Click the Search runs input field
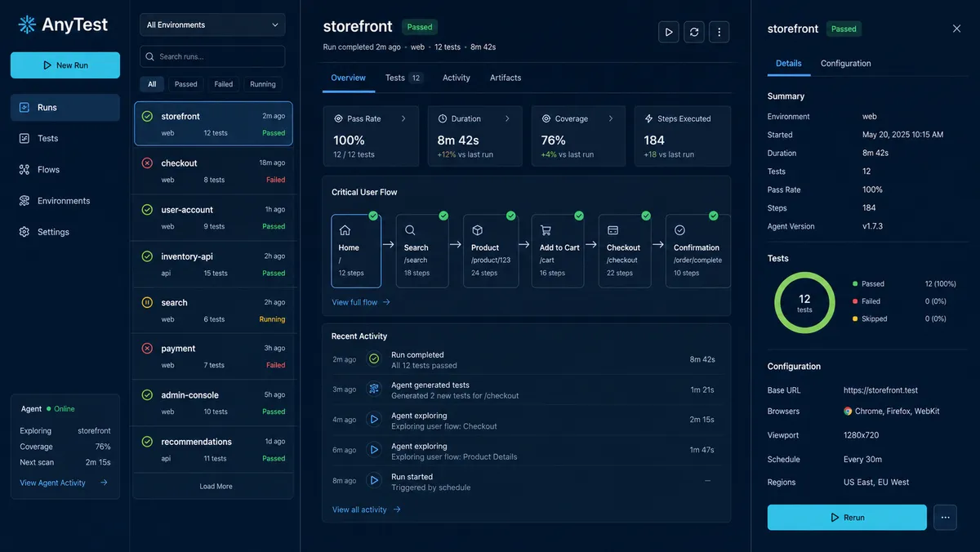The width and height of the screenshot is (980, 552). click(x=212, y=56)
